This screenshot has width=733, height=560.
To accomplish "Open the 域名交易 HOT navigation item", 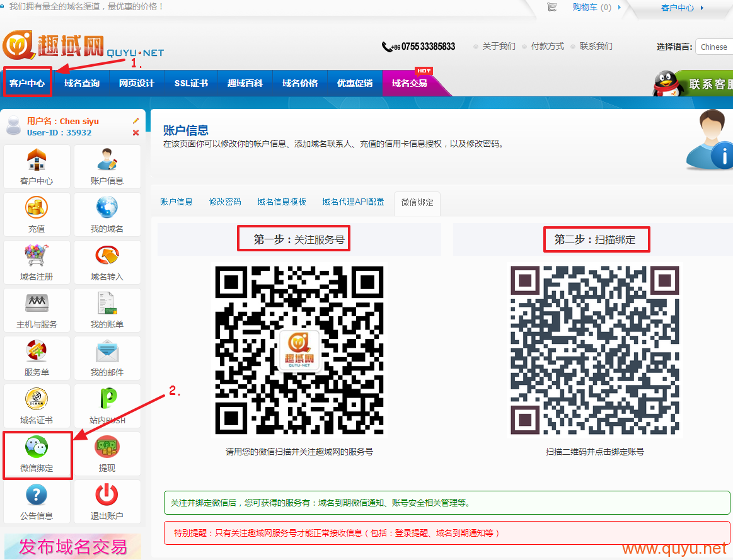I will 410,83.
